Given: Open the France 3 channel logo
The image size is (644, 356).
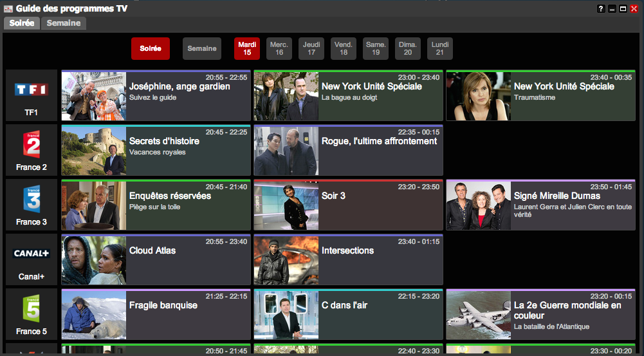Looking at the screenshot, I should [31, 200].
